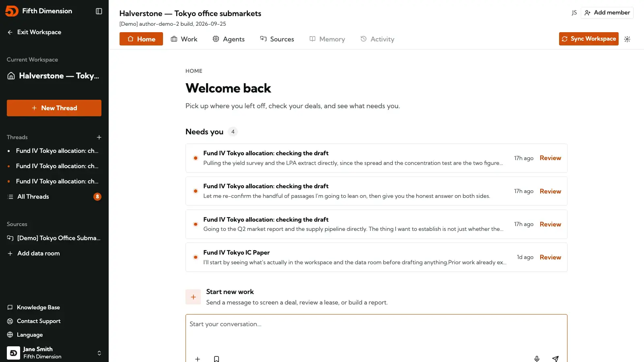Click the Start new work plus tile

[x=193, y=297]
